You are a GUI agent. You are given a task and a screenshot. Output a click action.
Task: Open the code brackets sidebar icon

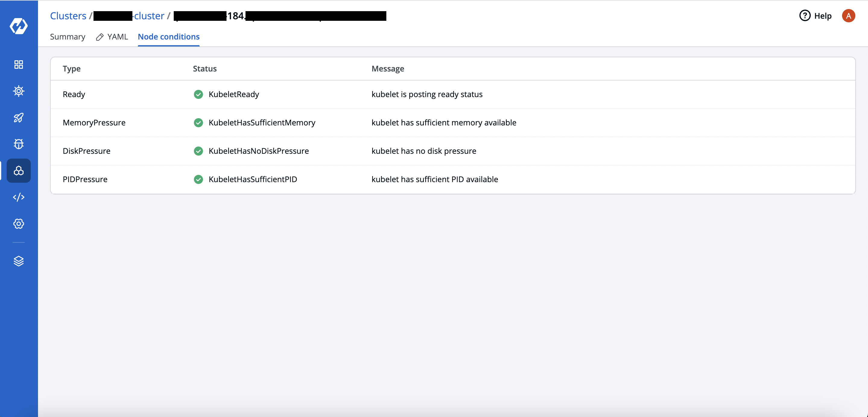click(18, 197)
